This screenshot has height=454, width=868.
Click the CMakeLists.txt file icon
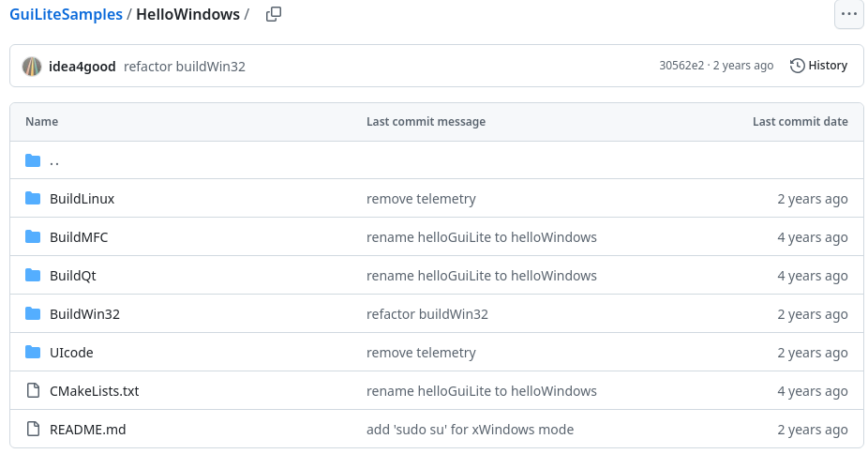click(33, 391)
